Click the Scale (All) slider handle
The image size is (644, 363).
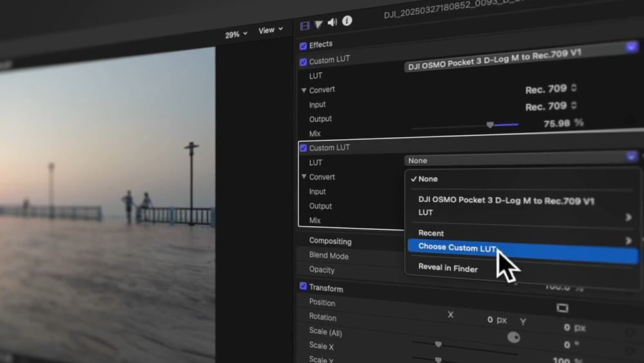pos(438,344)
